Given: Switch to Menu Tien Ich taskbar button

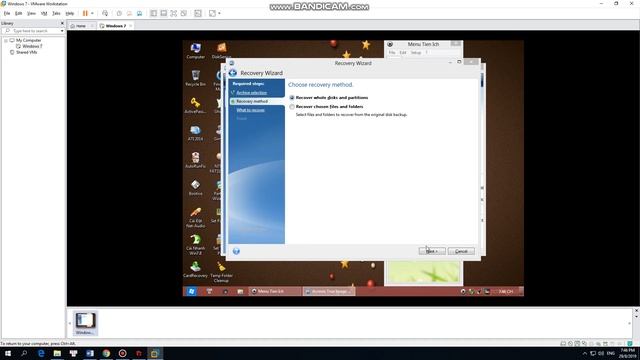Looking at the screenshot, I should [x=274, y=291].
